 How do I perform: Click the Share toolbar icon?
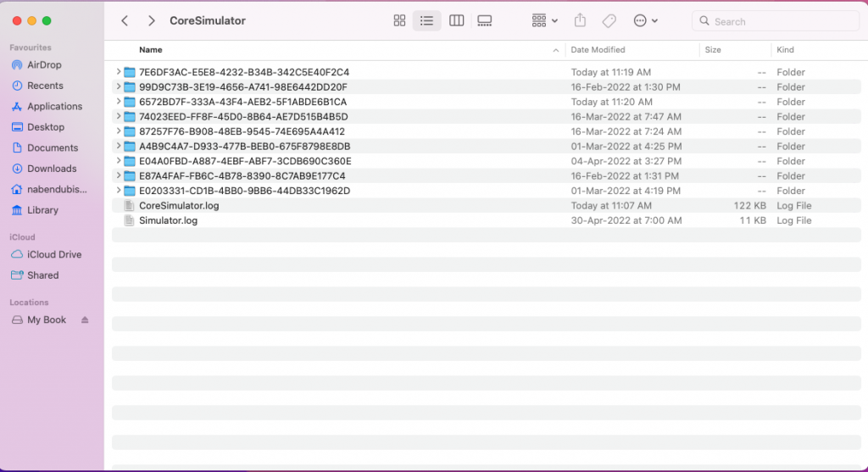coord(580,20)
